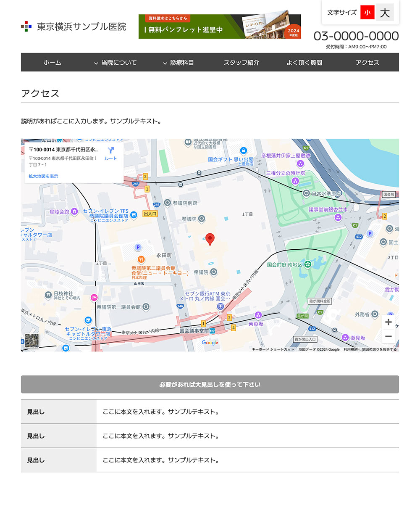Open the 利用規約 link on the map

point(351,349)
